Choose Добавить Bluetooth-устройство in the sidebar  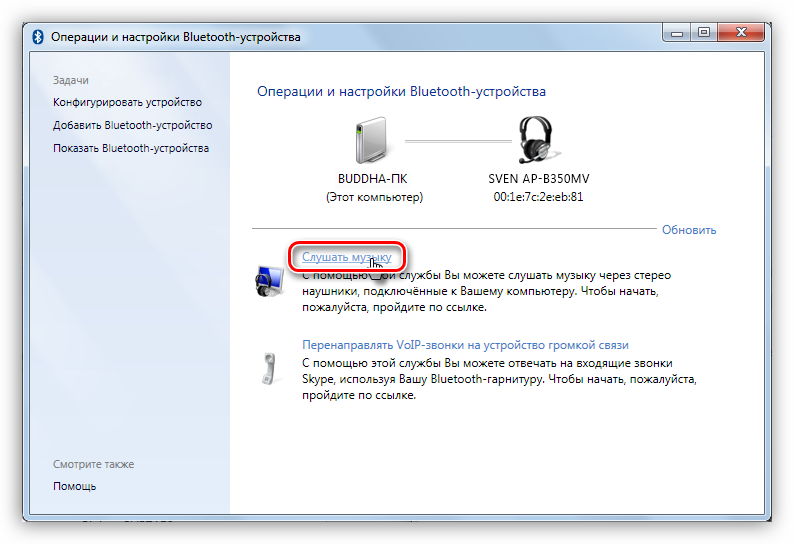(x=132, y=125)
